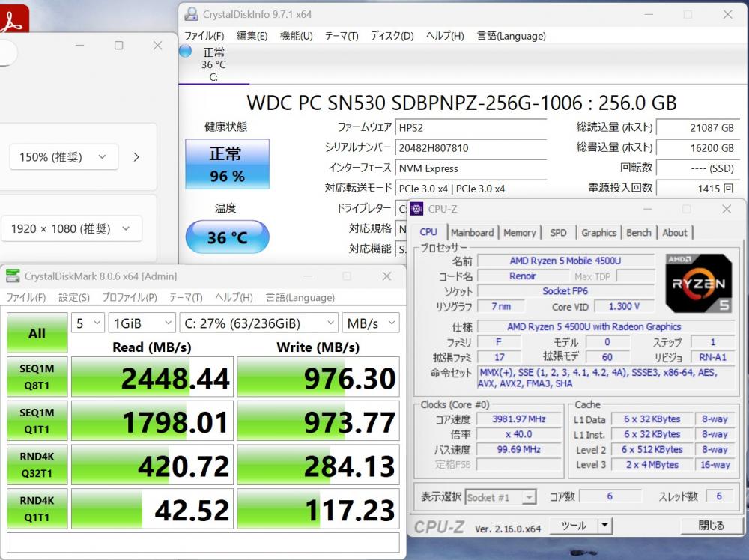Open test count dropdown showing 5
Image resolution: width=749 pixels, height=560 pixels.
point(88,323)
